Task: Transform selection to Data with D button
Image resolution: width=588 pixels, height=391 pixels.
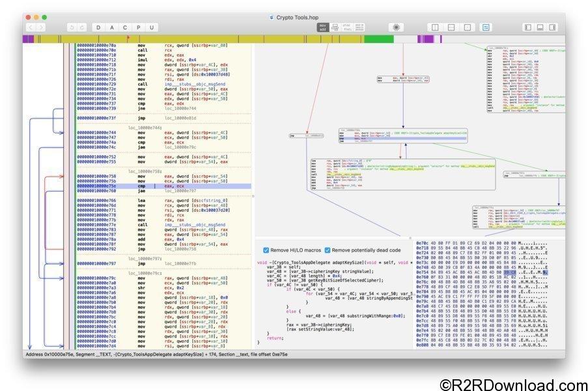Action: [99, 27]
